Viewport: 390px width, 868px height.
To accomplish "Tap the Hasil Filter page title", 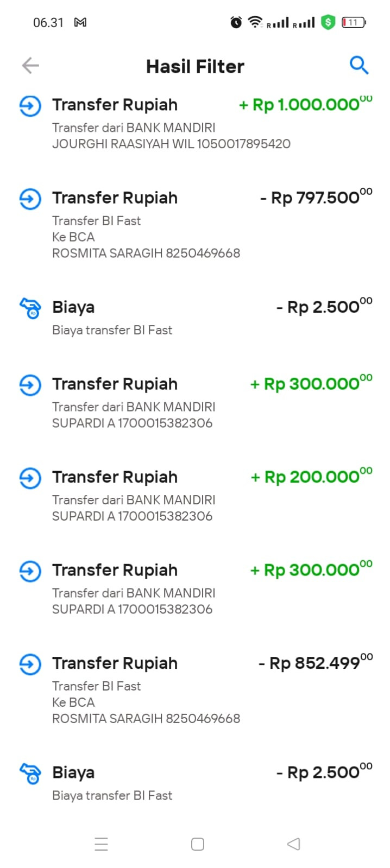I will click(x=195, y=66).
